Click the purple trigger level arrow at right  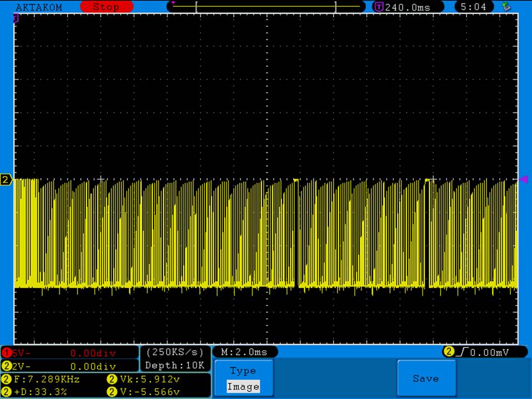pos(523,179)
